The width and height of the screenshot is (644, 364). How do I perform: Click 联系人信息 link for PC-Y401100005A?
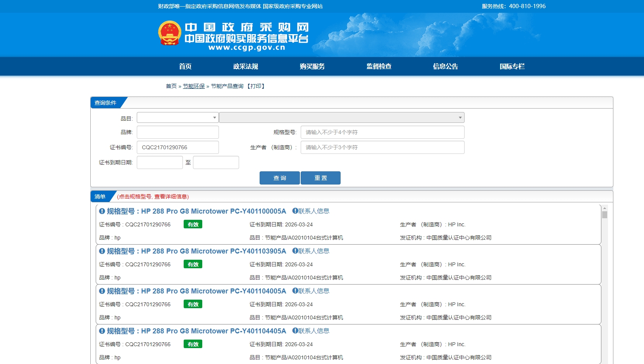click(314, 211)
